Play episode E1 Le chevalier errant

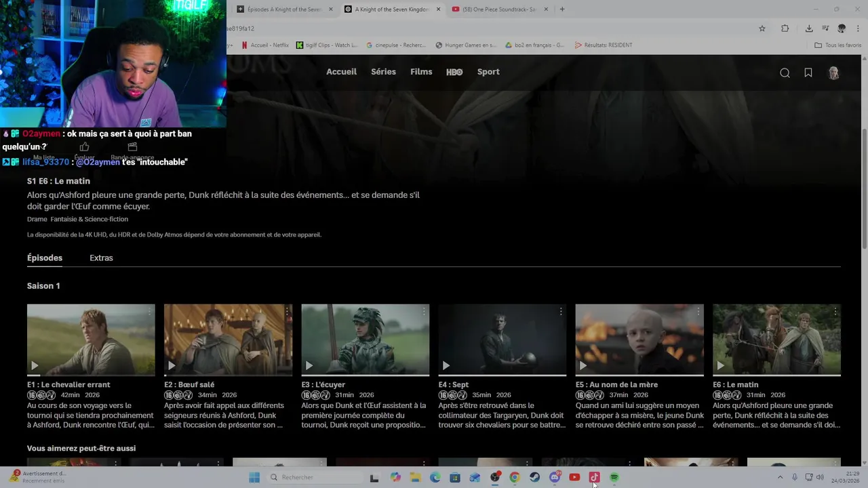(35, 366)
